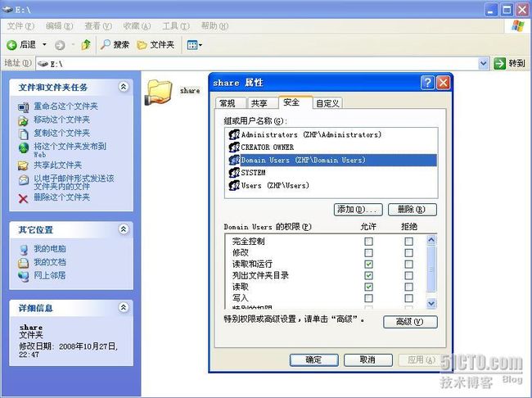Click the red X delete folder icon
532x398 pixels.
click(x=23, y=198)
